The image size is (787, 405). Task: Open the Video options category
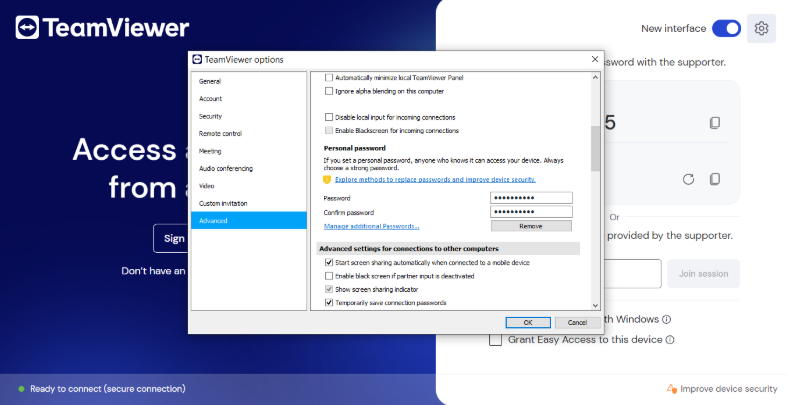[249, 186]
